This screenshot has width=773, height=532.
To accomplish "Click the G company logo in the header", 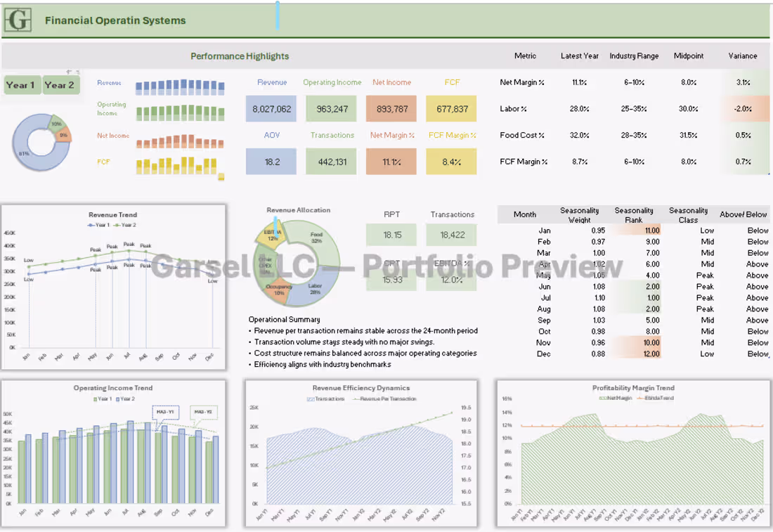I will [x=18, y=20].
